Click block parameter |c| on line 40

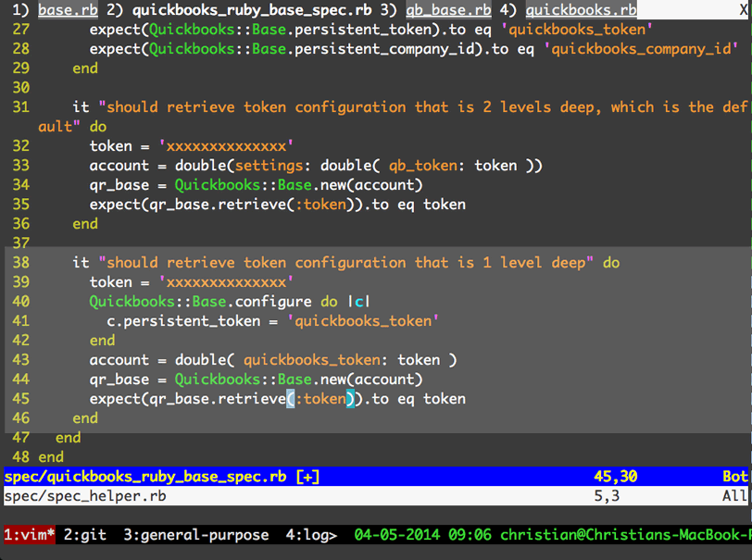pyautogui.click(x=358, y=301)
